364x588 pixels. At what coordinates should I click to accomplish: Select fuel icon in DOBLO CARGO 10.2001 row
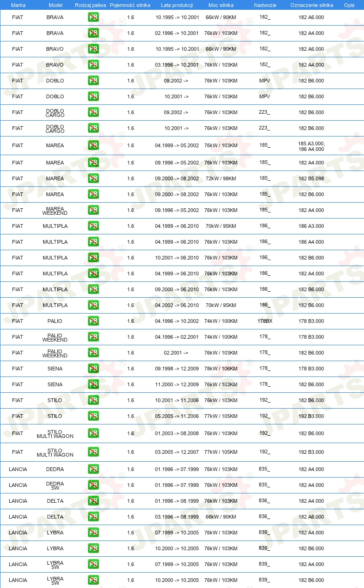point(93,128)
